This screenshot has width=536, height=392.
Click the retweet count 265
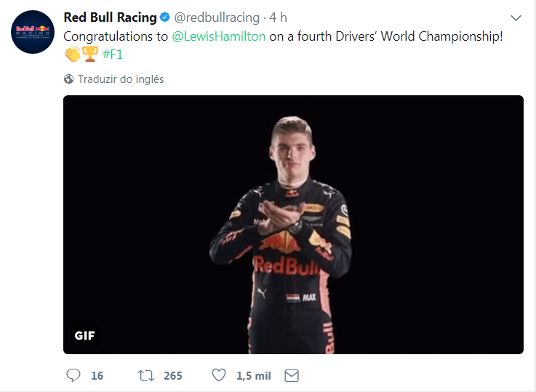(x=173, y=376)
